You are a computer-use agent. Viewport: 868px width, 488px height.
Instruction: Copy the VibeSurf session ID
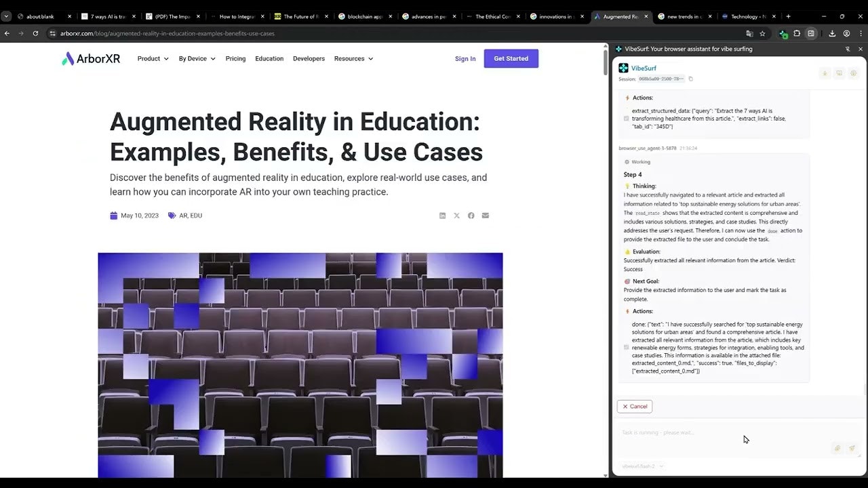point(690,79)
